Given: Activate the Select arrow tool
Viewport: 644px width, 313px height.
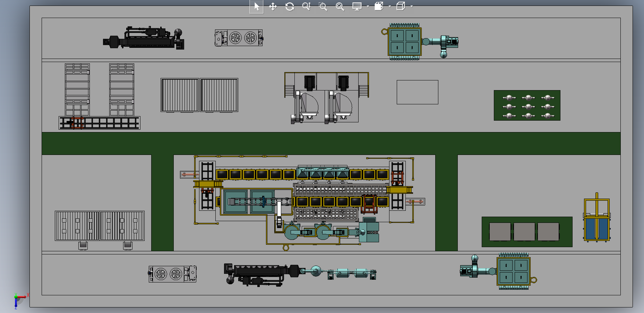Looking at the screenshot, I should pos(256,7).
